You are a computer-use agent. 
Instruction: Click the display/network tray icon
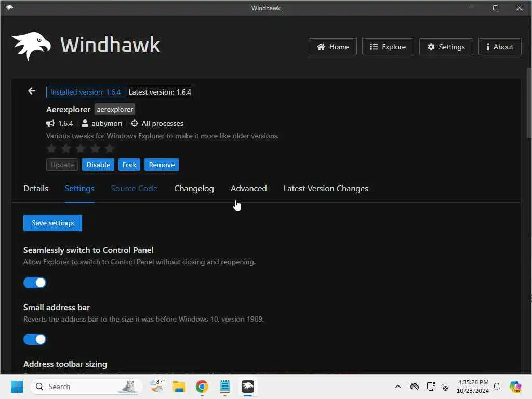pyautogui.click(x=431, y=387)
